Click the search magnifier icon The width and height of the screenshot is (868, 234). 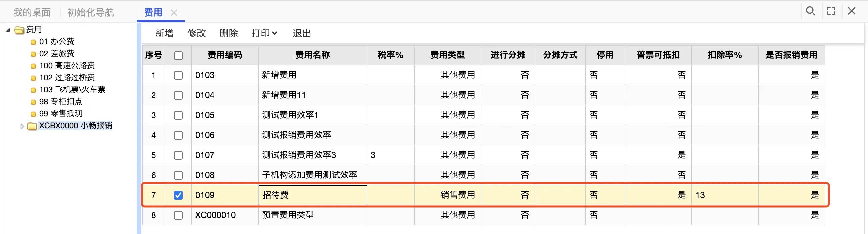tap(810, 11)
